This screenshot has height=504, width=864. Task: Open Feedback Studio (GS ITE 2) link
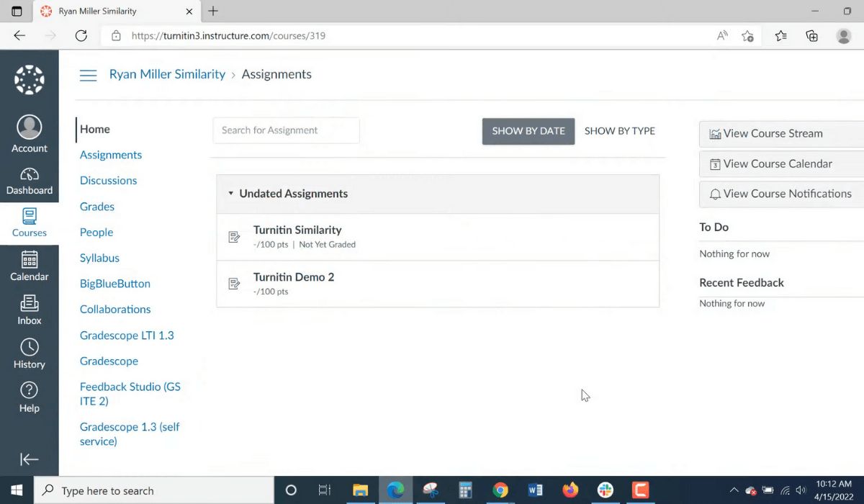(130, 394)
